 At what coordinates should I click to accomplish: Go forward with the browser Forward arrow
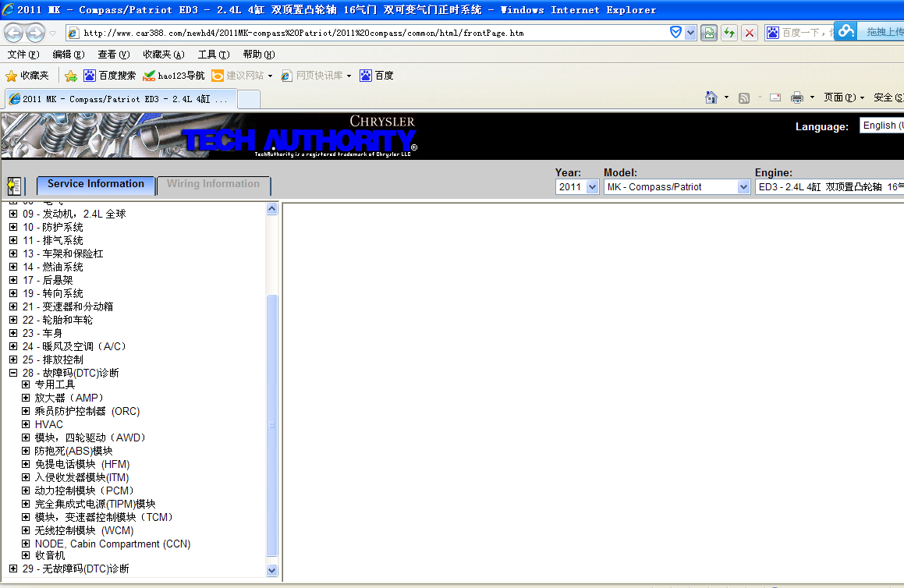coord(35,33)
